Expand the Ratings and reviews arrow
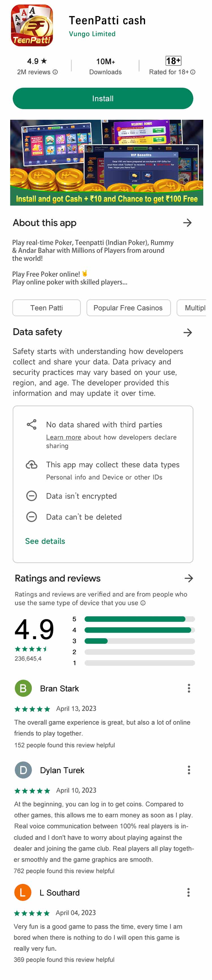The image size is (212, 980). 189,578
